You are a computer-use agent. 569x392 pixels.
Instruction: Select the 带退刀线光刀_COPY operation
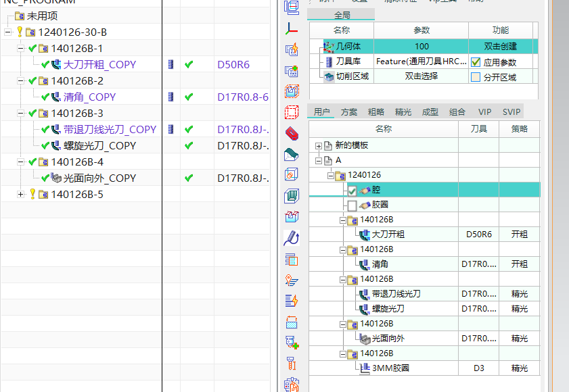point(110,130)
